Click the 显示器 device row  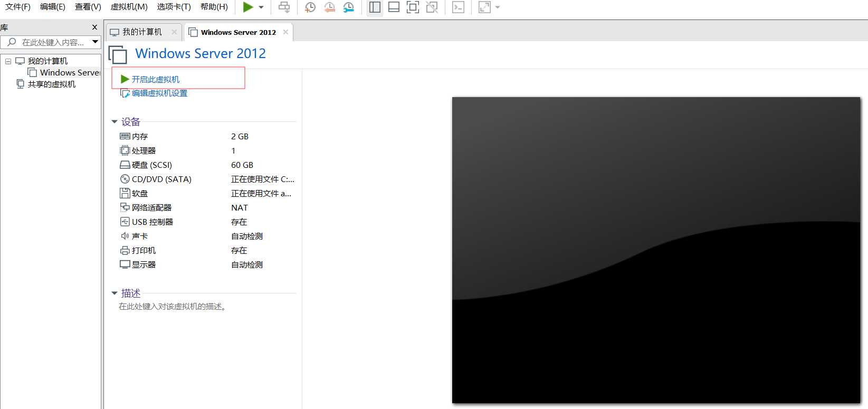tap(207, 264)
